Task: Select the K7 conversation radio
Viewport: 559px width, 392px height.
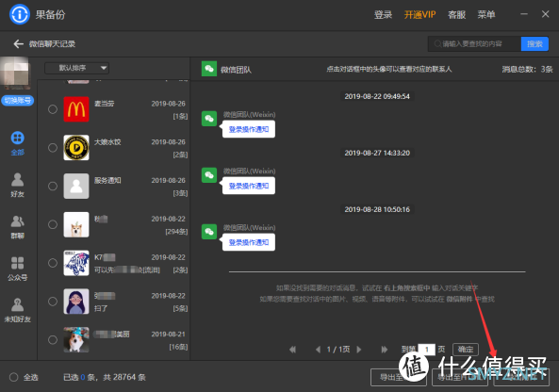Action: click(x=53, y=263)
